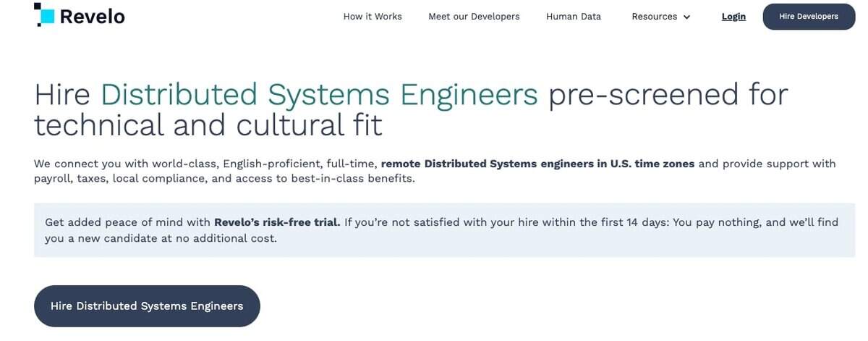This screenshot has height=341, width=868.
Task: Click the chevron arrow beside Resources
Action: click(x=686, y=17)
